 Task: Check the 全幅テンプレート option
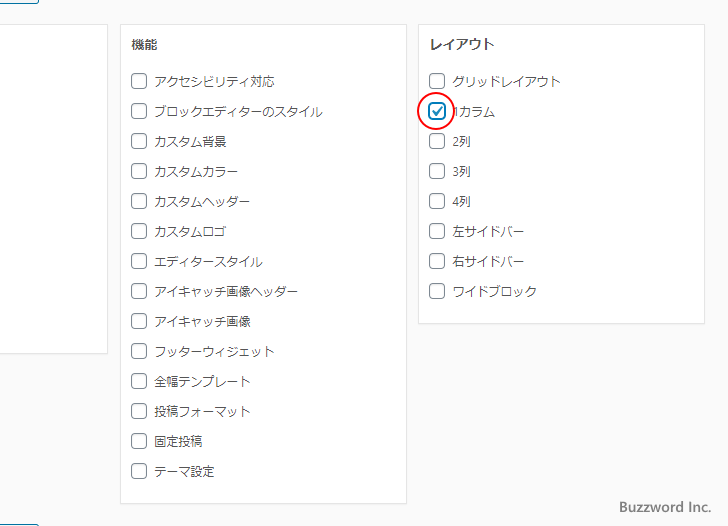(139, 381)
